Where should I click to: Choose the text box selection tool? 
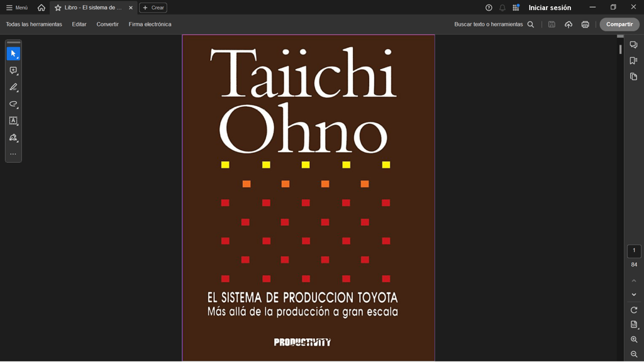[x=14, y=121]
